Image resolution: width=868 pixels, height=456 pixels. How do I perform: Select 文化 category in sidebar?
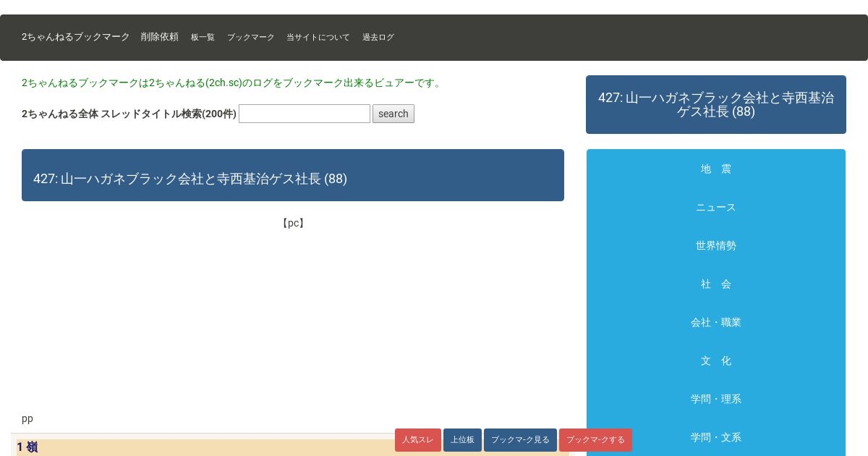tap(716, 360)
